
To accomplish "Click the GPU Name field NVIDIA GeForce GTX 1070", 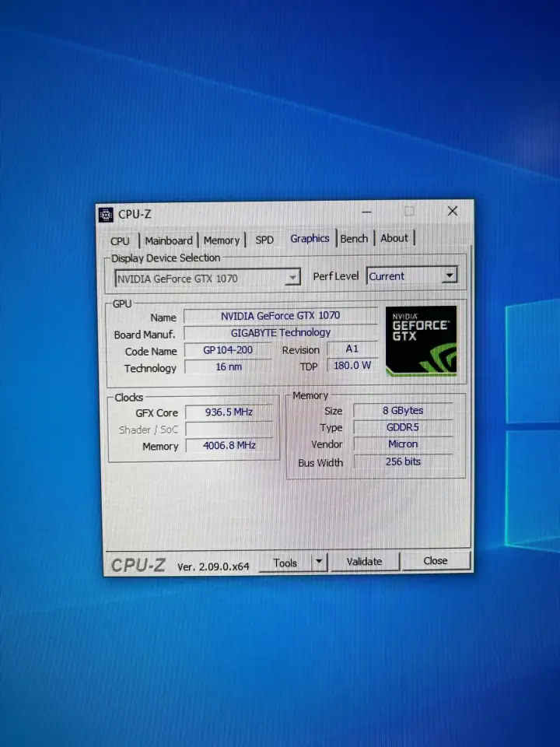I will pyautogui.click(x=280, y=315).
